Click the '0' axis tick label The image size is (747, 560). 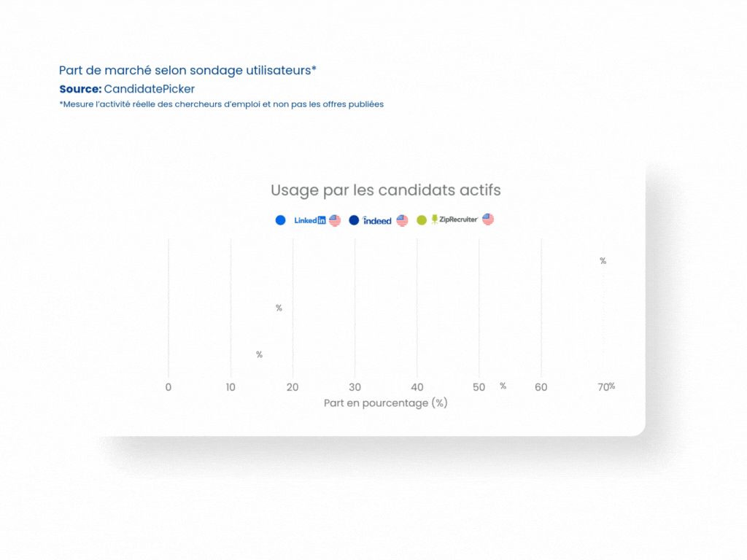(169, 387)
